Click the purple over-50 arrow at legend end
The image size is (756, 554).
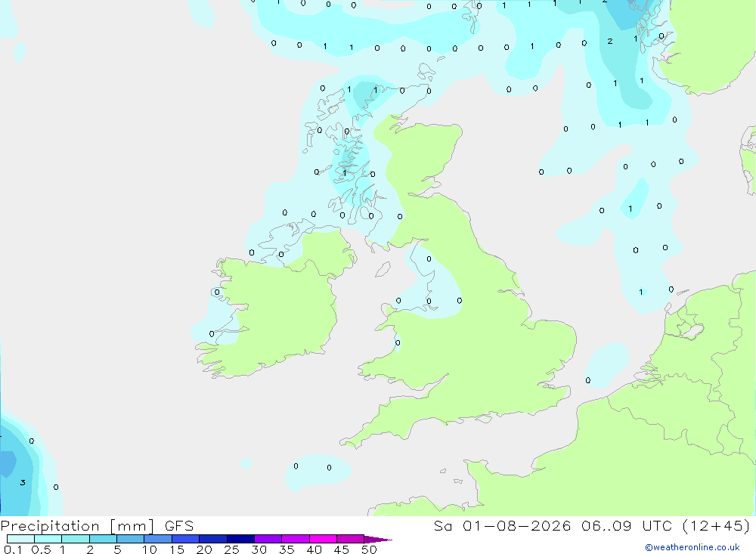click(377, 540)
